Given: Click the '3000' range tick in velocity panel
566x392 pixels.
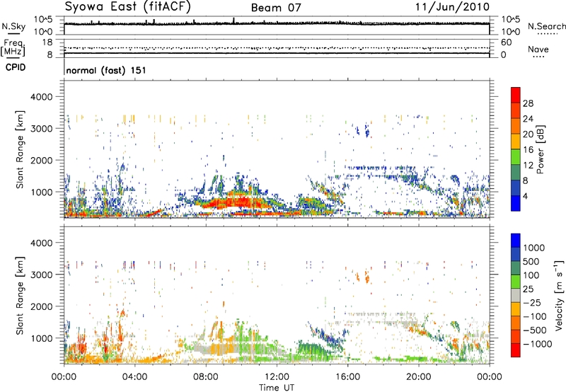Looking at the screenshot, I should coord(41,275).
